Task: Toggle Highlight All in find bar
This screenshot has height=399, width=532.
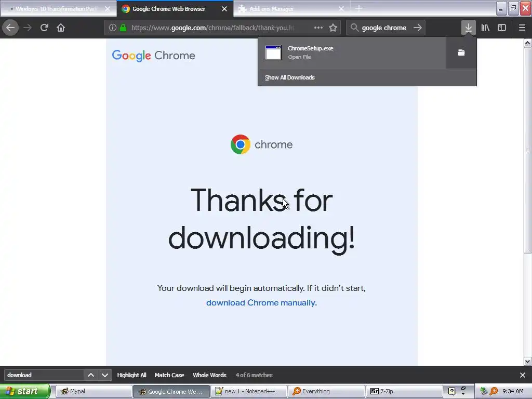Action: coord(131,375)
